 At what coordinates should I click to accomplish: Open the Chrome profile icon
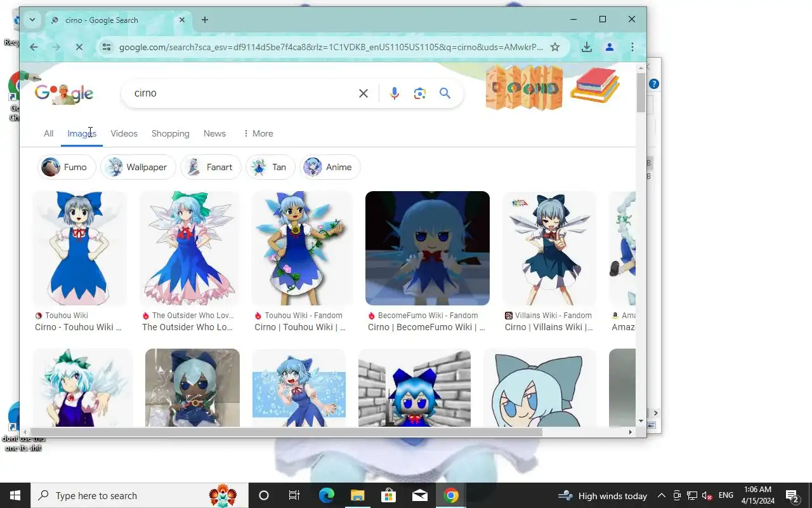coord(610,47)
